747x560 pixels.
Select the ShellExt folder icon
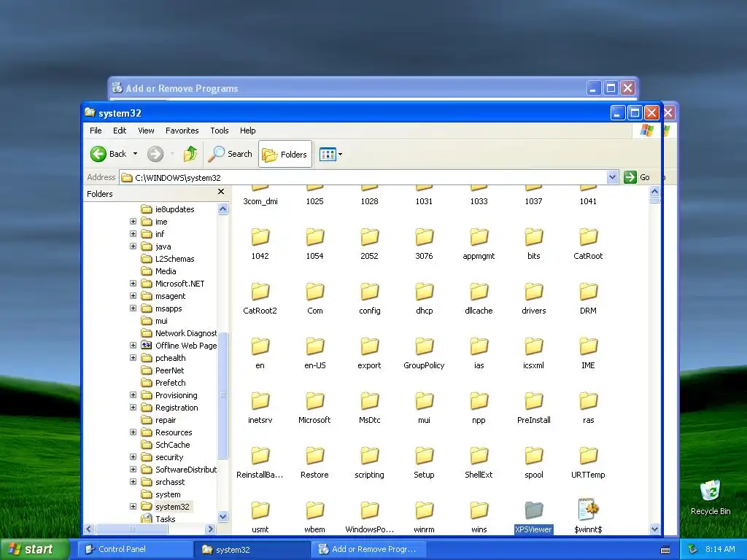click(479, 456)
